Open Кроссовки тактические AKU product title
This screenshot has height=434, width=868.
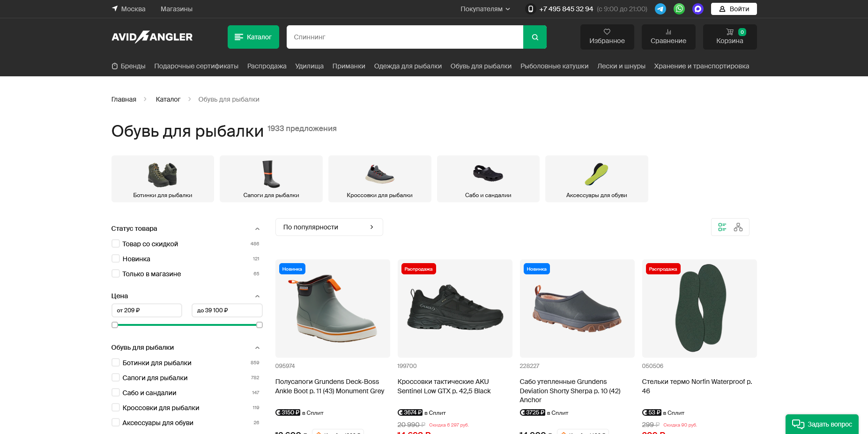pos(444,386)
